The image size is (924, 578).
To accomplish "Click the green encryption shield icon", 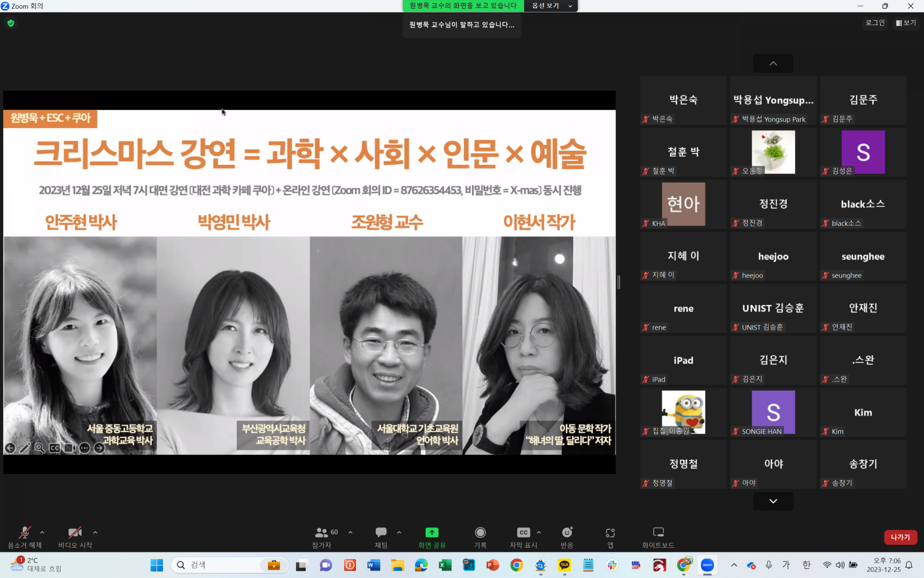I will click(x=11, y=23).
